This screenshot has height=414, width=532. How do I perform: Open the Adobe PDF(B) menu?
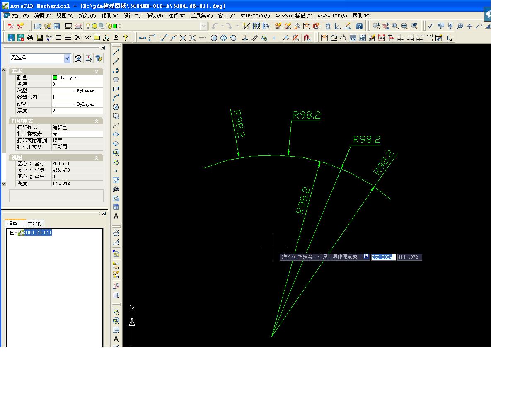coord(332,16)
